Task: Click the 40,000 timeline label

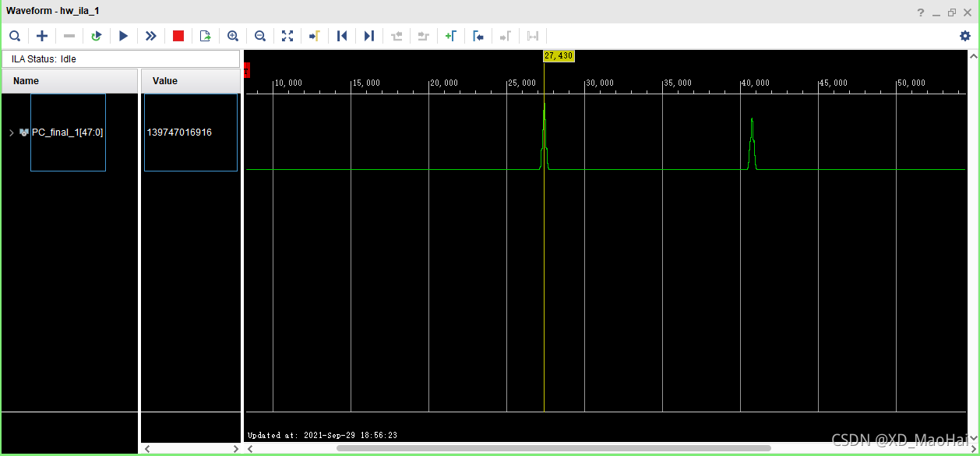Action: [x=756, y=83]
